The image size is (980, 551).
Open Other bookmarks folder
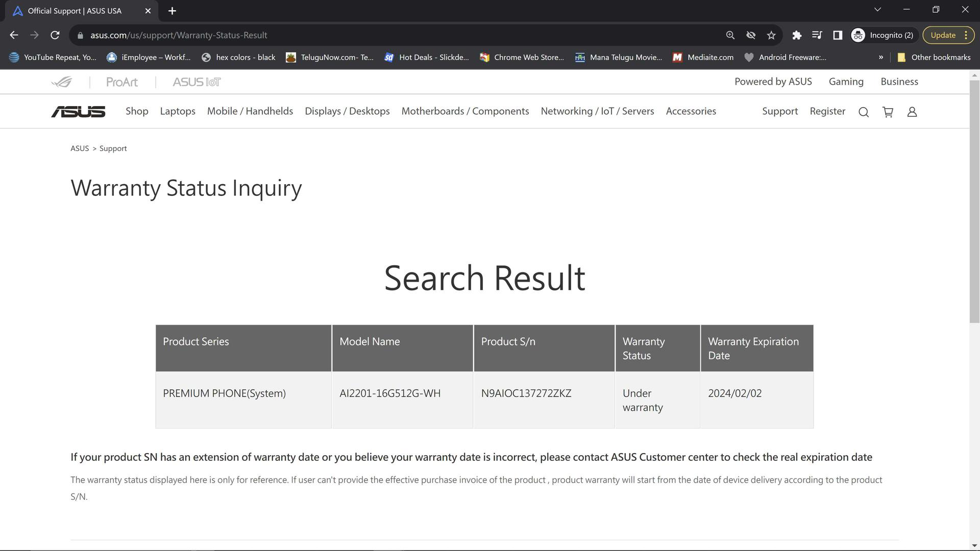pos(934,57)
